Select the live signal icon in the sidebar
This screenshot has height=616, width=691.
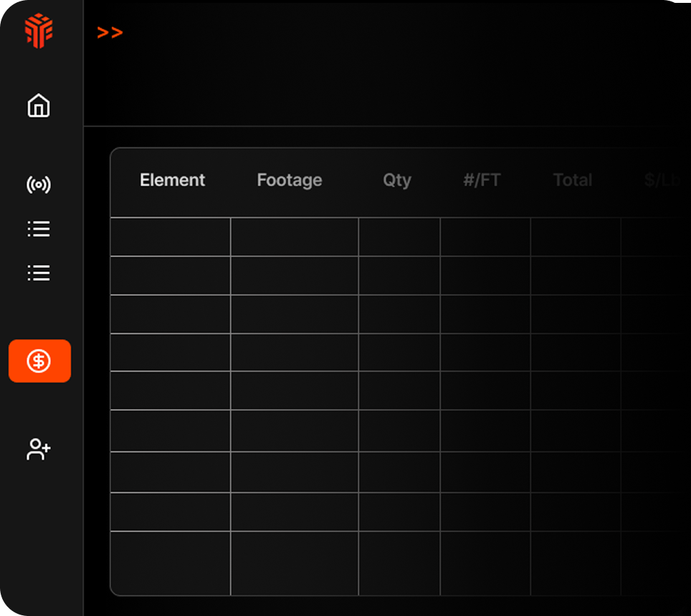click(x=37, y=185)
